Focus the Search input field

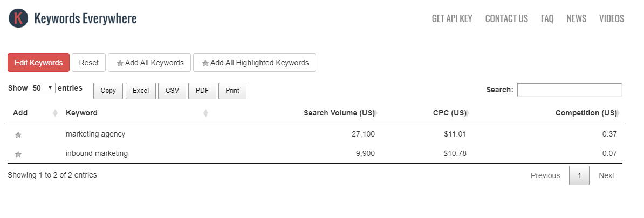(x=570, y=90)
